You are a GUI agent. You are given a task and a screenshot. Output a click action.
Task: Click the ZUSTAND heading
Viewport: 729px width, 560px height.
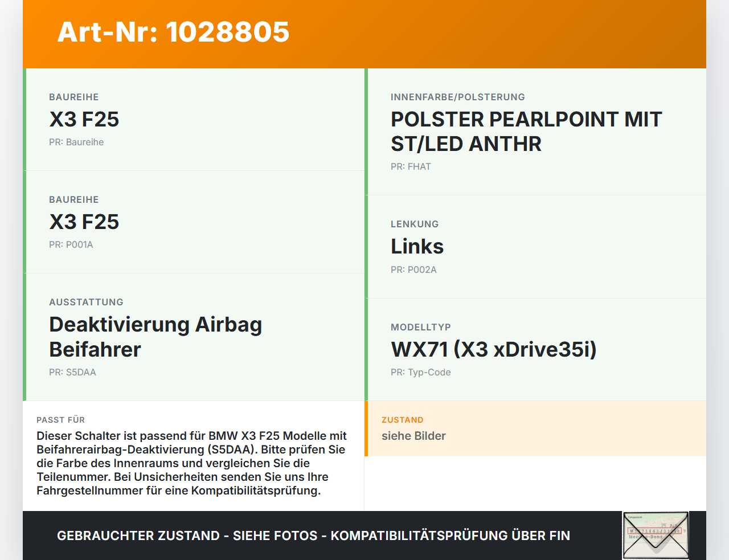click(402, 420)
